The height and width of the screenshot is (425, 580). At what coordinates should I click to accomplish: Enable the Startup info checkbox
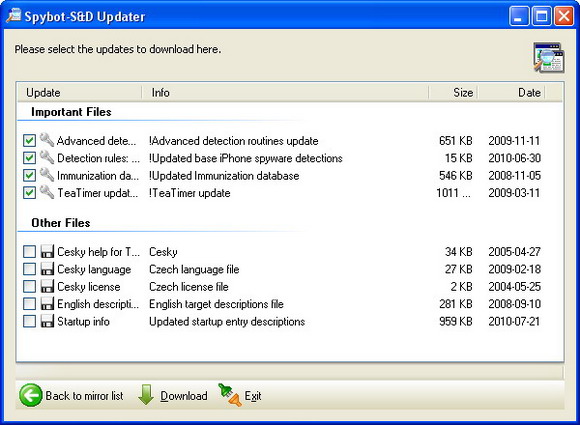coord(29,321)
